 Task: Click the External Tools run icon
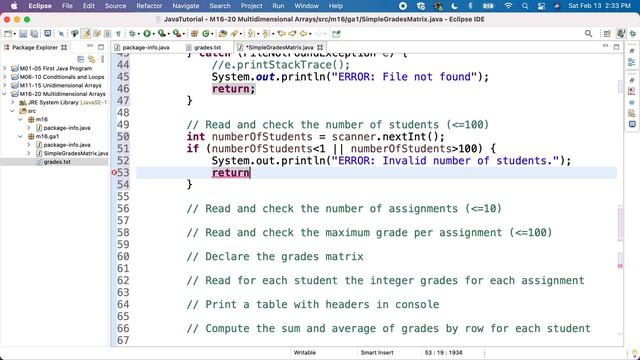click(176, 34)
